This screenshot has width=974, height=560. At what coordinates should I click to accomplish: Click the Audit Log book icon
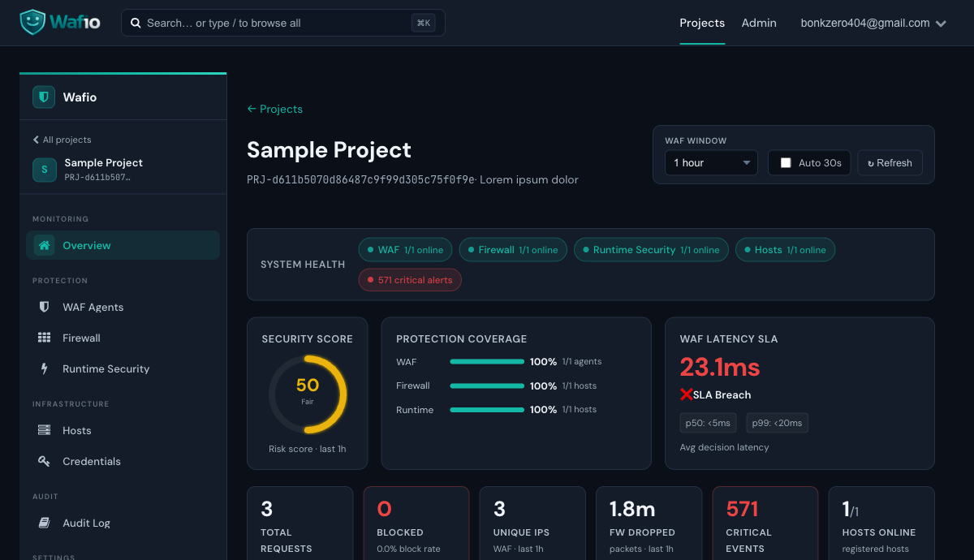coord(45,523)
